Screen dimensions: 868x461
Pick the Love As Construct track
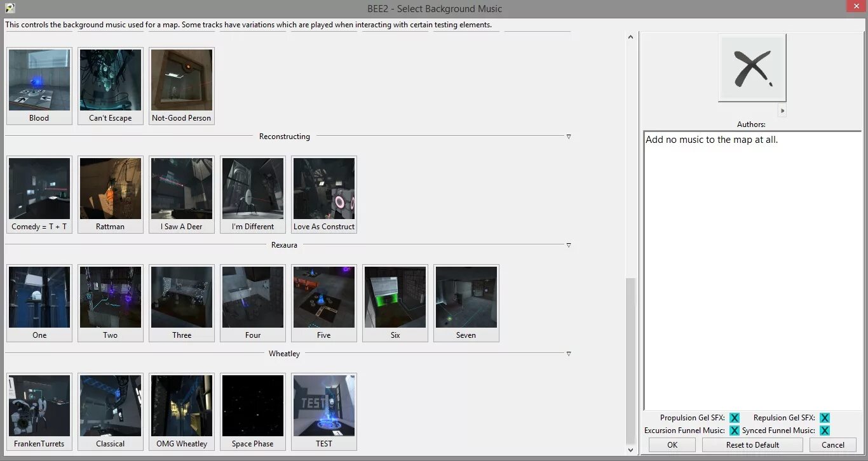pyautogui.click(x=324, y=194)
